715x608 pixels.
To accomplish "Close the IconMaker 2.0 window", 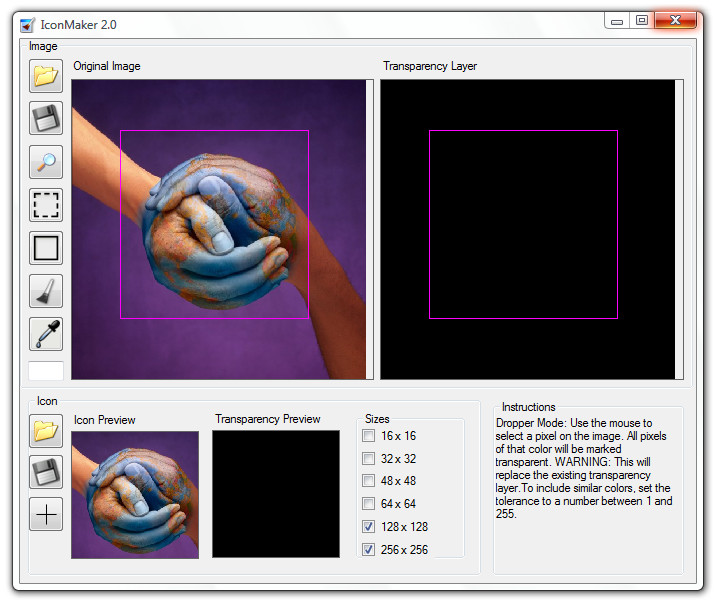I will pyautogui.click(x=676, y=21).
